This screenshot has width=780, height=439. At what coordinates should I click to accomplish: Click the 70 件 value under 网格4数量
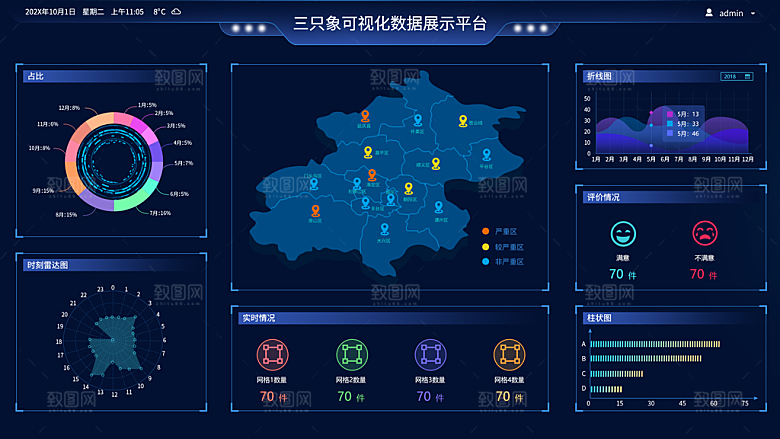pos(509,397)
